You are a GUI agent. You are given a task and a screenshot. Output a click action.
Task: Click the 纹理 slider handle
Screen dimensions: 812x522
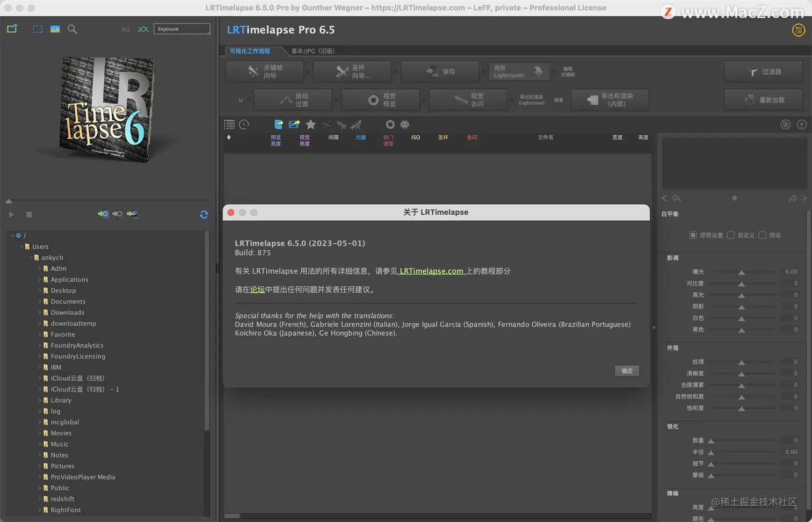[x=742, y=363]
